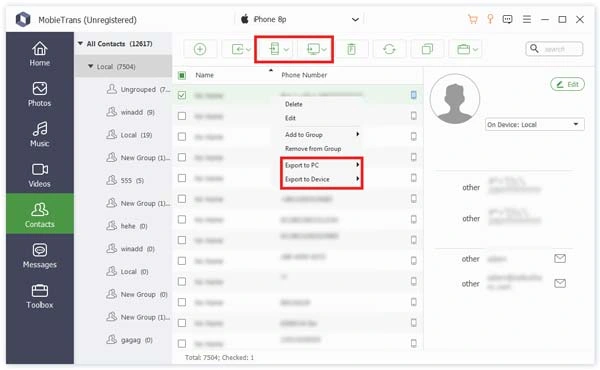Image resolution: width=600 pixels, height=370 pixels.
Task: Go to Toolbox in the sidebar
Action: pyautogui.click(x=40, y=296)
